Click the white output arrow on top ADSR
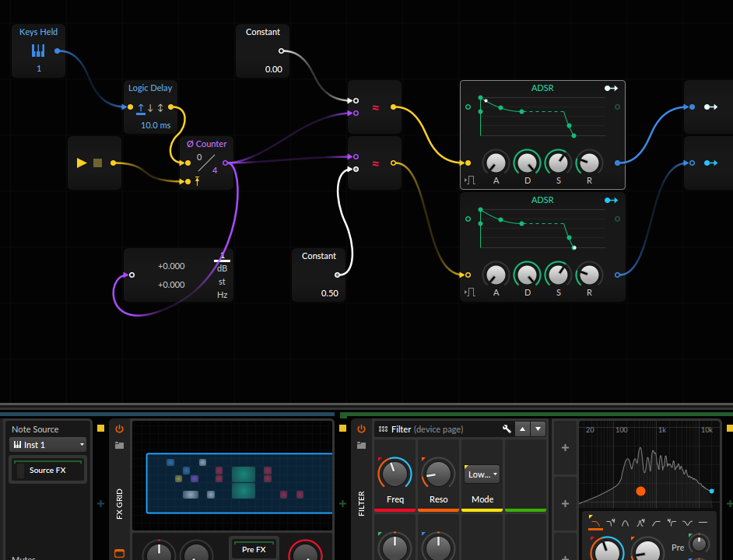 coord(611,88)
